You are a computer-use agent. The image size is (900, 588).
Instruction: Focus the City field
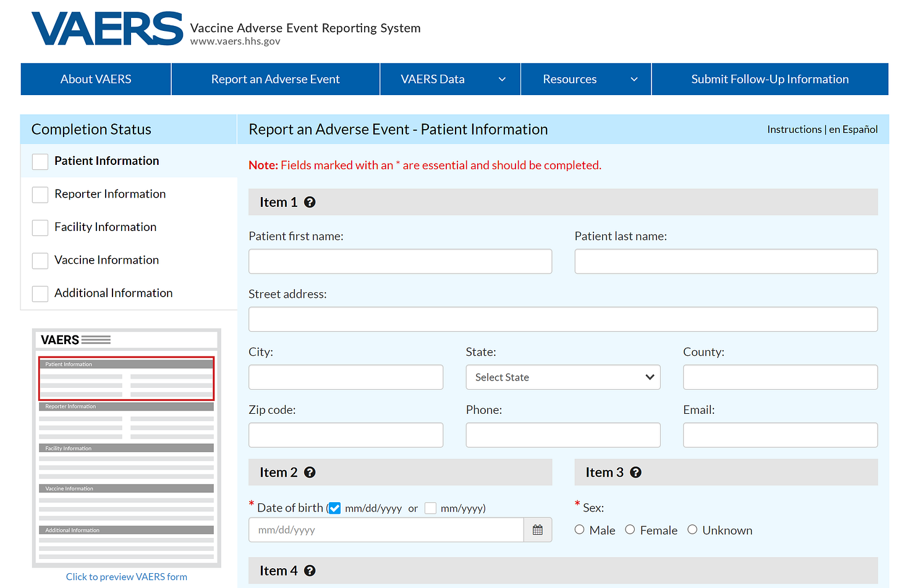(346, 377)
